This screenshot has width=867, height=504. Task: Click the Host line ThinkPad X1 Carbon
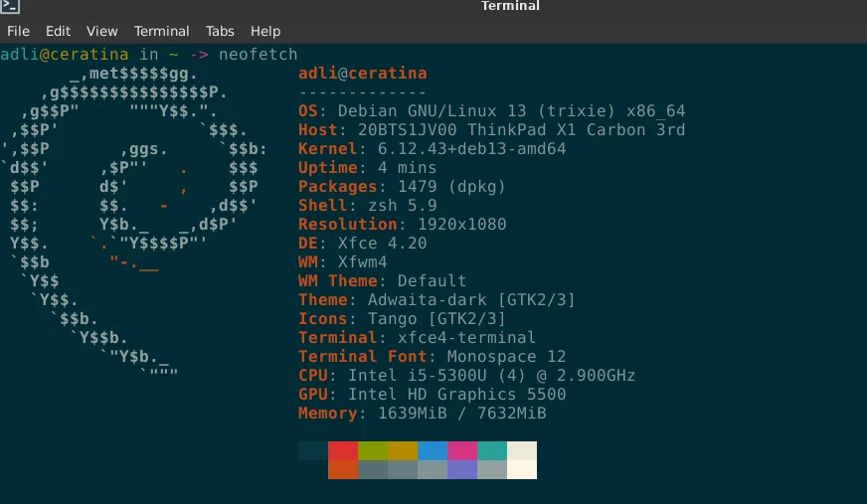pos(491,130)
